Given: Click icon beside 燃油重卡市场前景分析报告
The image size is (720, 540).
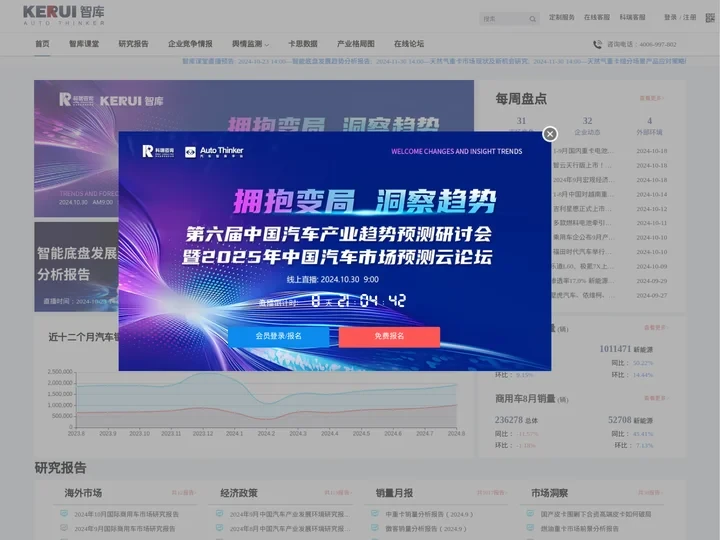Looking at the screenshot, I should click(x=530, y=528).
